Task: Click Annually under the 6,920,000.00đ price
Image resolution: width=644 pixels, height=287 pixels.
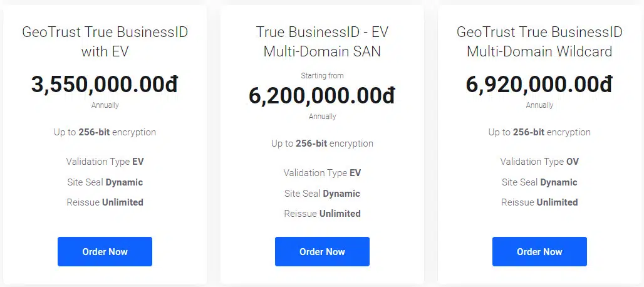Action: coord(539,105)
